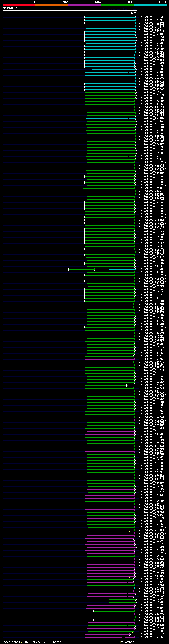This screenshot has width=169, height=644.
Task: Select label UniRef100_B9HQP1
Action: pyautogui.click(x=152, y=40)
